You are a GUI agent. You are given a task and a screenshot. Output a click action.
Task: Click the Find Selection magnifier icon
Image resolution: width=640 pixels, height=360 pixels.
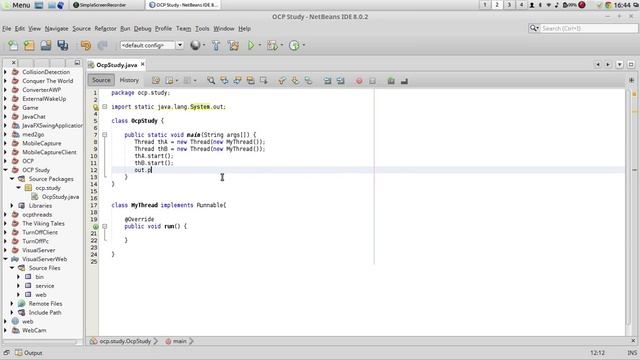tap(211, 80)
